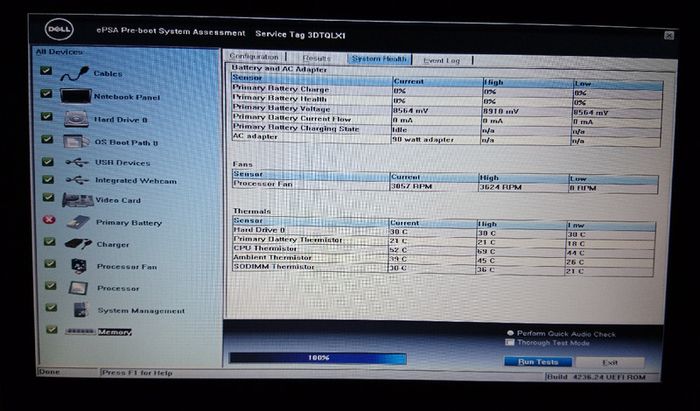Screen dimensions: 700x411
Task: Click the Run Tests button
Action: tap(538, 362)
